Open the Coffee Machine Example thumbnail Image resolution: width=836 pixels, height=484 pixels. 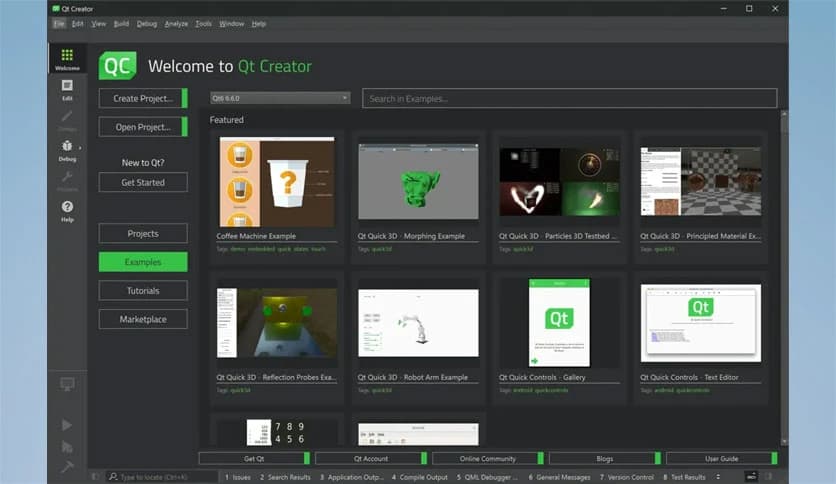pyautogui.click(x=277, y=182)
